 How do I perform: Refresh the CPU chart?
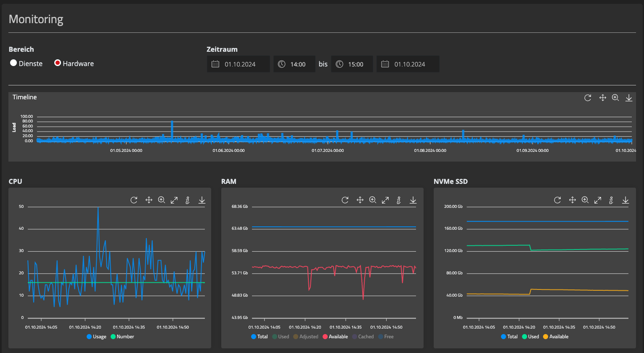134,200
